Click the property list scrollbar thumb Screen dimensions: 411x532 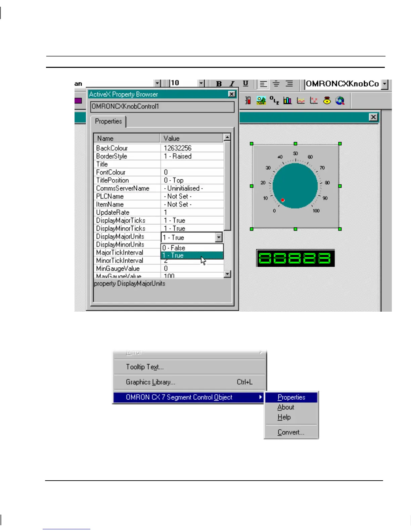[x=227, y=185]
